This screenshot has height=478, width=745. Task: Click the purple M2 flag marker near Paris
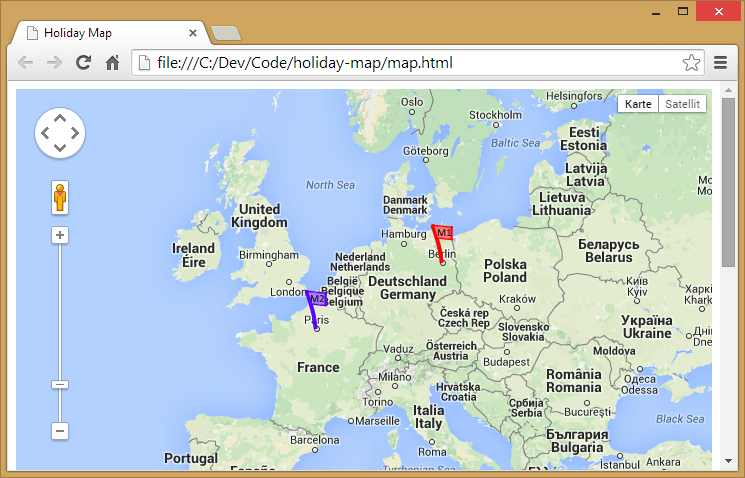[x=317, y=299]
